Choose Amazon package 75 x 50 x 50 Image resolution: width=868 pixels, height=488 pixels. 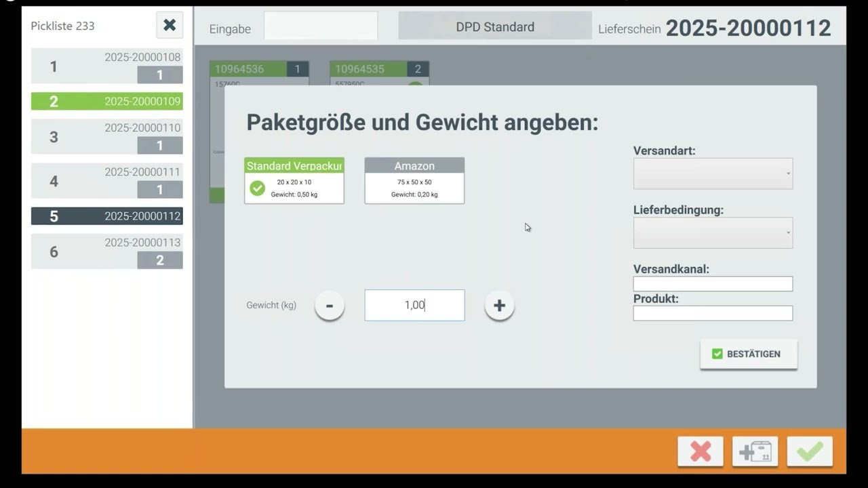pos(414,181)
